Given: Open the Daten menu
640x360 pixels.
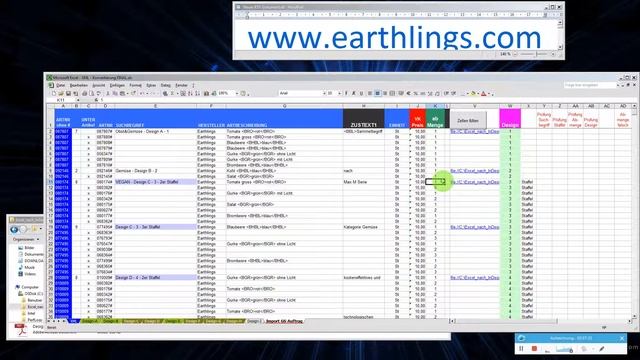Looking at the screenshot, I should tap(165, 85).
